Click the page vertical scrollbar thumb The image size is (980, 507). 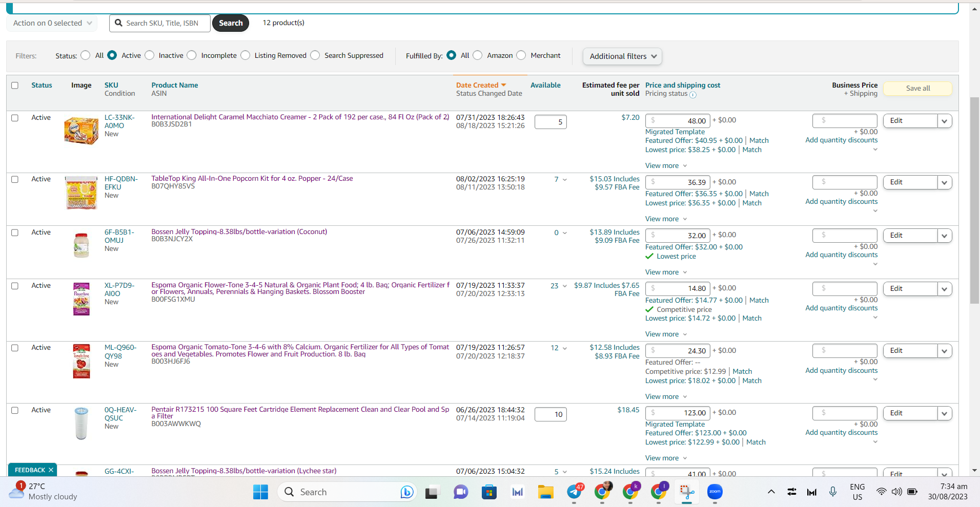(x=974, y=200)
